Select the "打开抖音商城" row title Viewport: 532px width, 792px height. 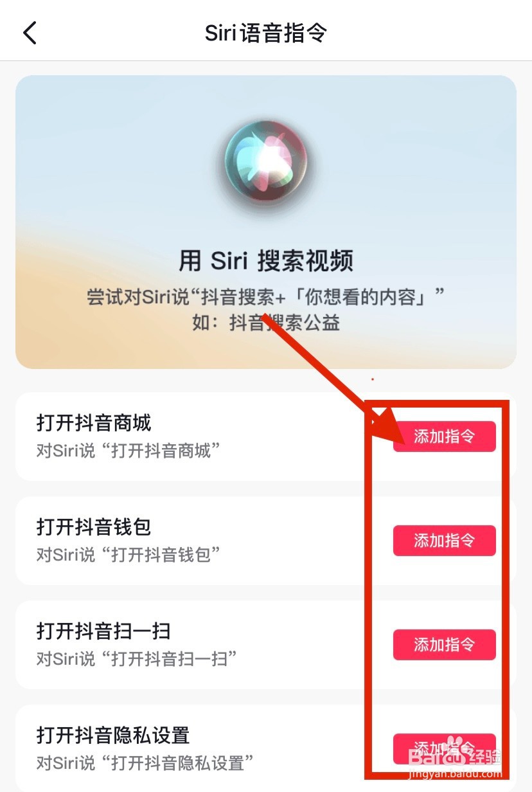click(94, 423)
